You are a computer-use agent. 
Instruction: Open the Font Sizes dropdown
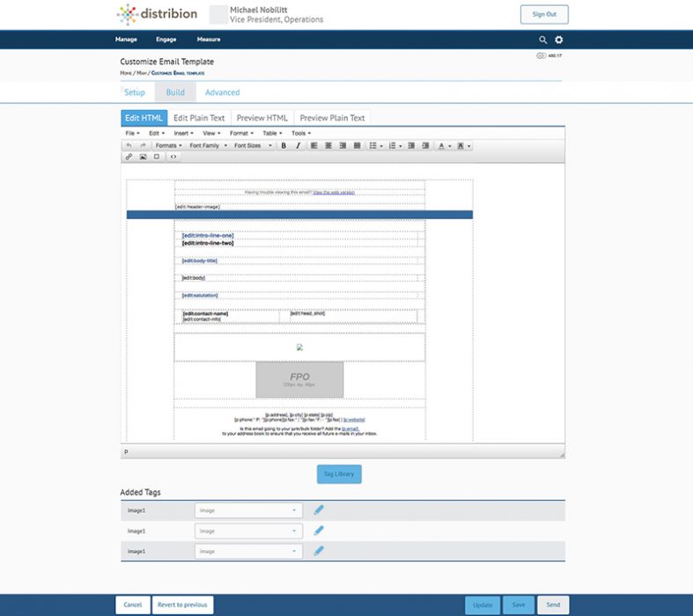click(253, 145)
